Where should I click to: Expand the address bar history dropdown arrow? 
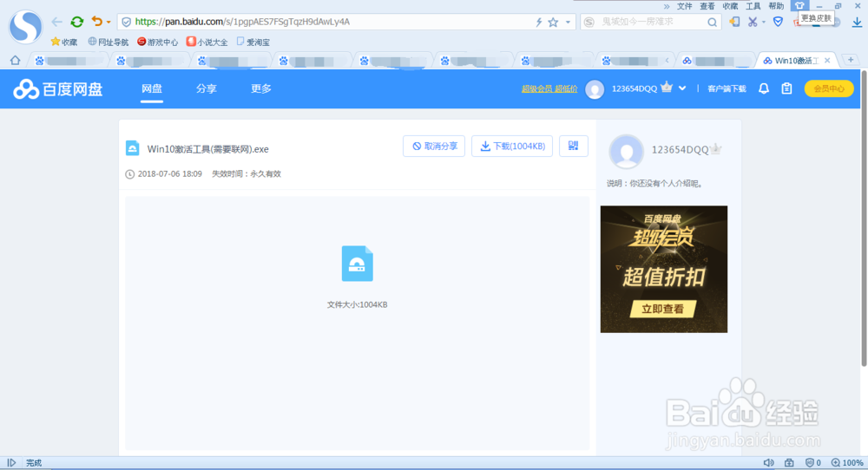568,23
